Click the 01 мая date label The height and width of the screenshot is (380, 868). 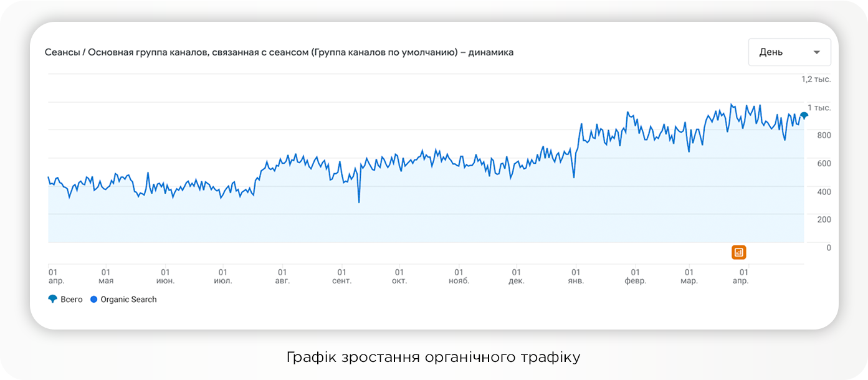(106, 276)
